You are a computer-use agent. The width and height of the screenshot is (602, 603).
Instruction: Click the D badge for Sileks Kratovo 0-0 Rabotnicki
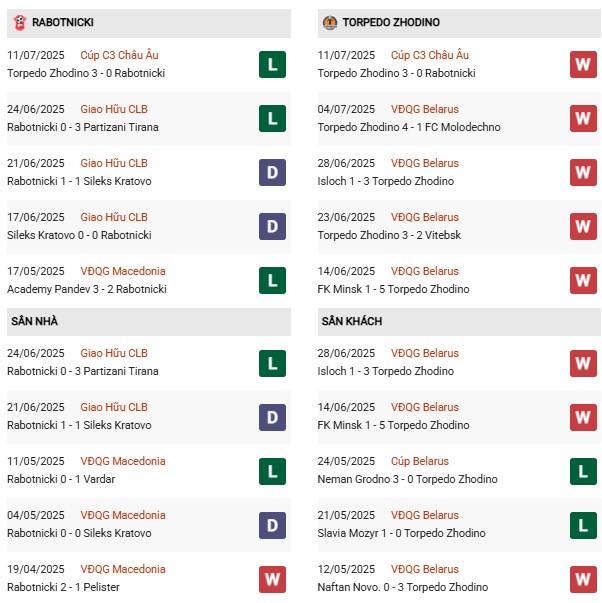(x=272, y=227)
